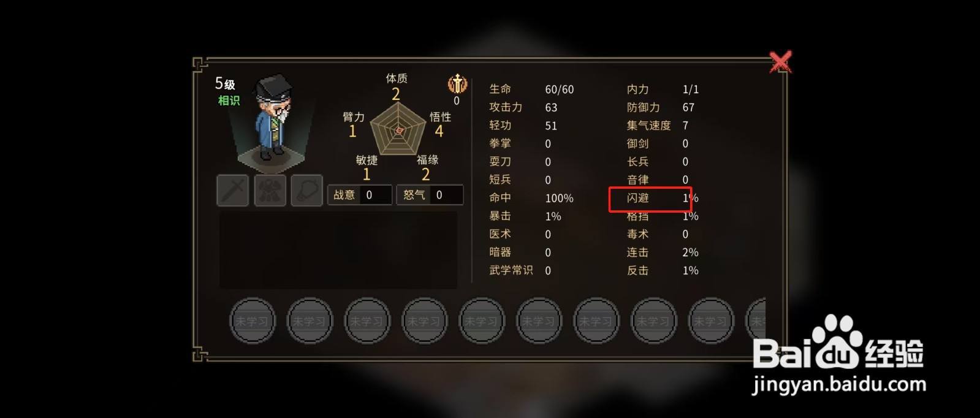The width and height of the screenshot is (980, 418).
Task: Select the ninth 未学习 skill slot
Action: [711, 321]
